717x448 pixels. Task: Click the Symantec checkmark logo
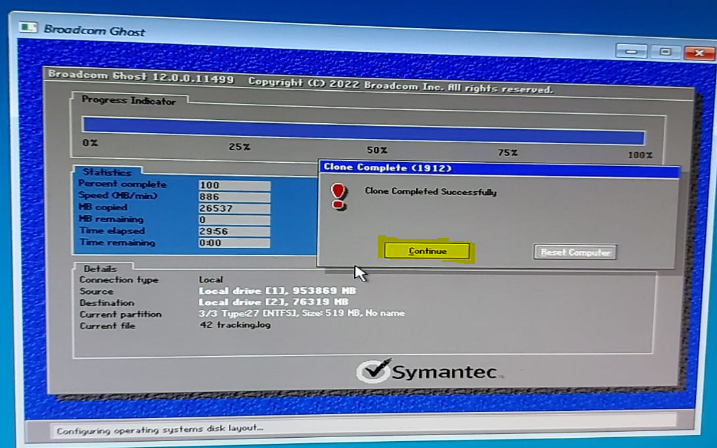coord(375,370)
